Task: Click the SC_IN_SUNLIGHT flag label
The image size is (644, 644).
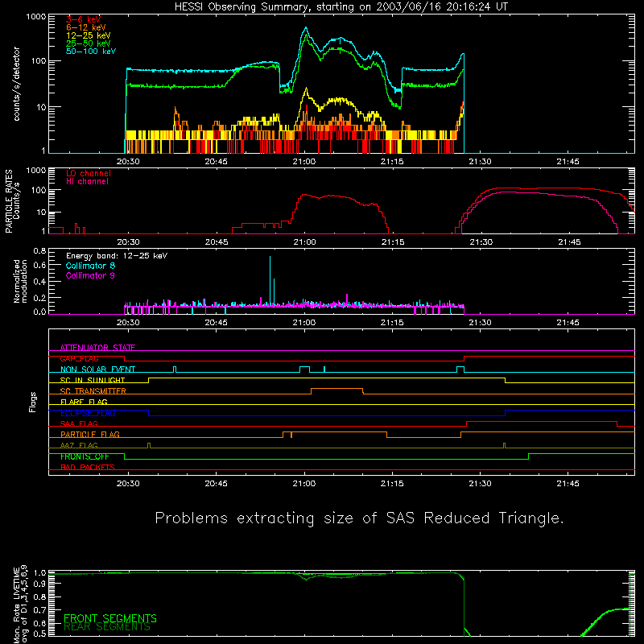Action: (x=93, y=380)
